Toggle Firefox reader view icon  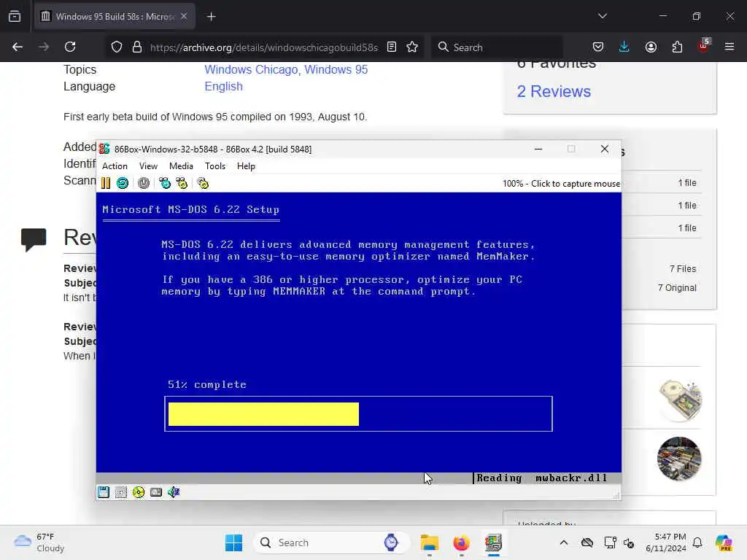coord(392,47)
